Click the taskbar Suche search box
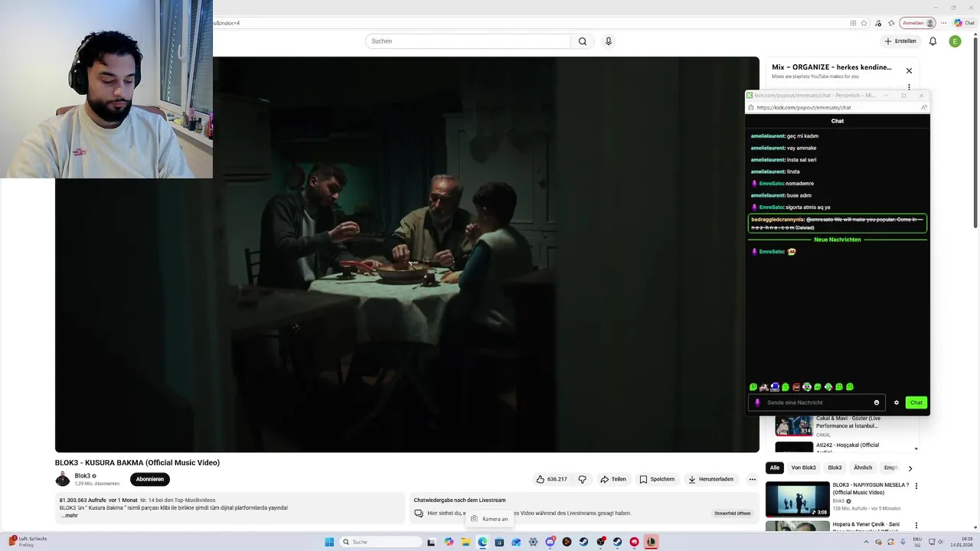Screen dimensions: 980x551 click(381, 542)
